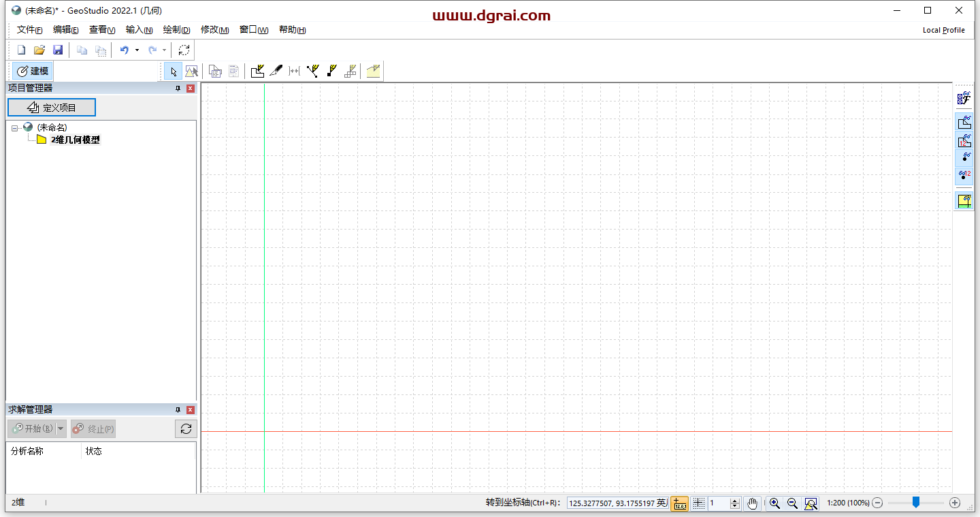Select the arrow pointer tool

point(174,71)
